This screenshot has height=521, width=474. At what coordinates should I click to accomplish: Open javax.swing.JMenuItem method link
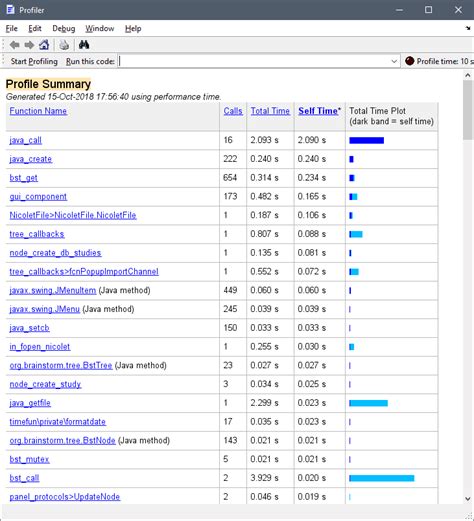point(53,290)
